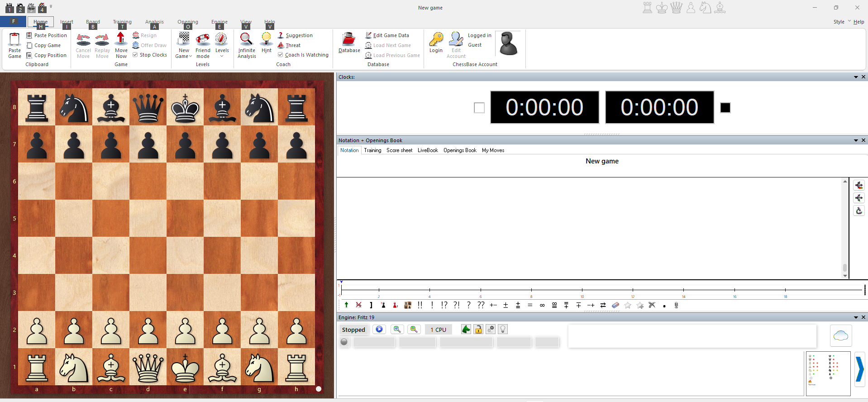Expand the Levels dropdown
The height and width of the screenshot is (402, 868).
(222, 56)
